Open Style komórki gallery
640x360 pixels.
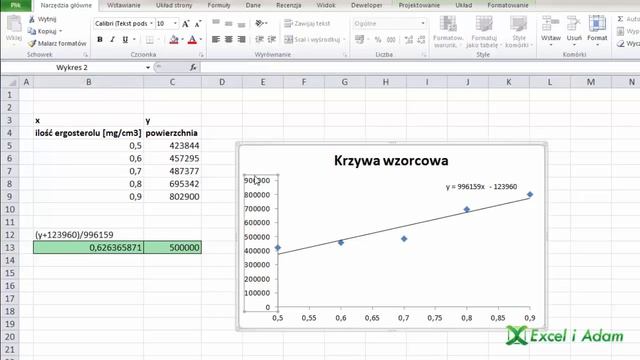[x=518, y=32]
